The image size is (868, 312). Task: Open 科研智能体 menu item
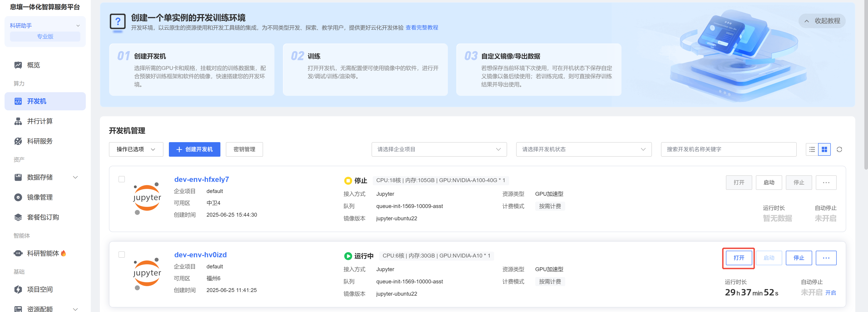point(45,253)
